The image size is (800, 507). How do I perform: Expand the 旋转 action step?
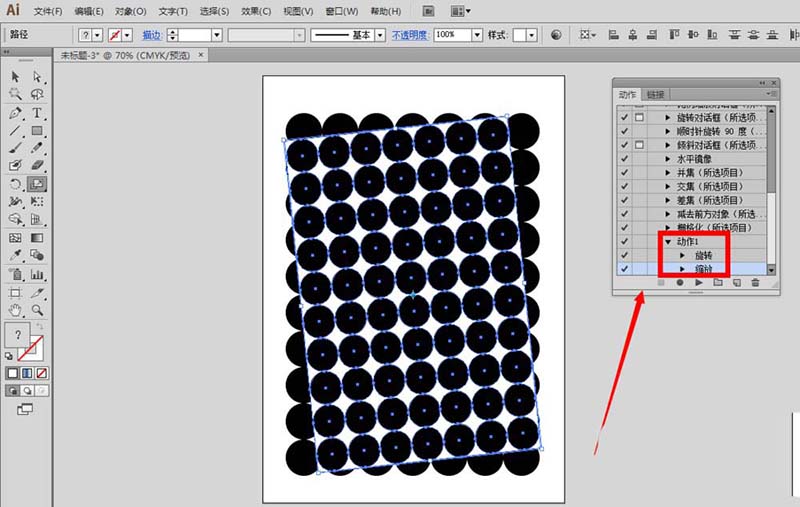point(682,256)
